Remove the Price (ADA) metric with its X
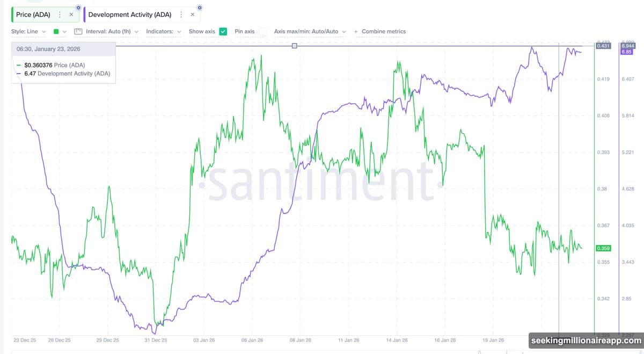 [71, 15]
